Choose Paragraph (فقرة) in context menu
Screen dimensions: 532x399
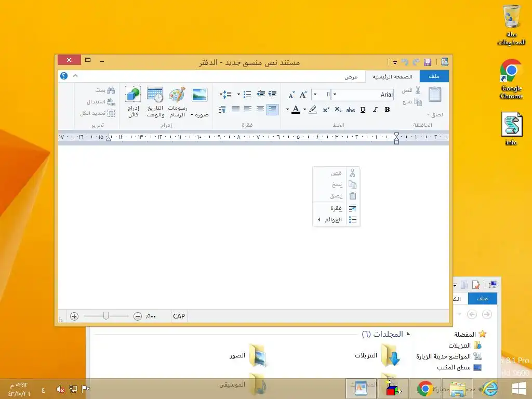click(336, 208)
